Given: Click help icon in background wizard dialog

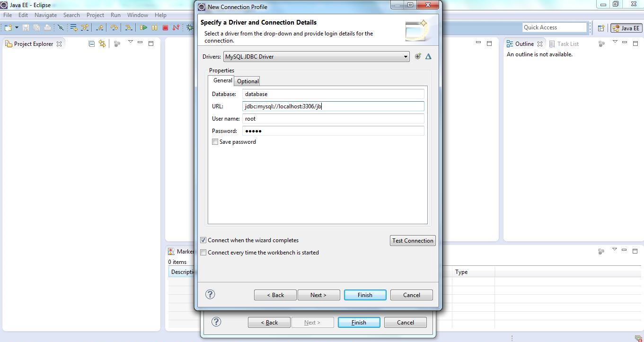Looking at the screenshot, I should (216, 322).
